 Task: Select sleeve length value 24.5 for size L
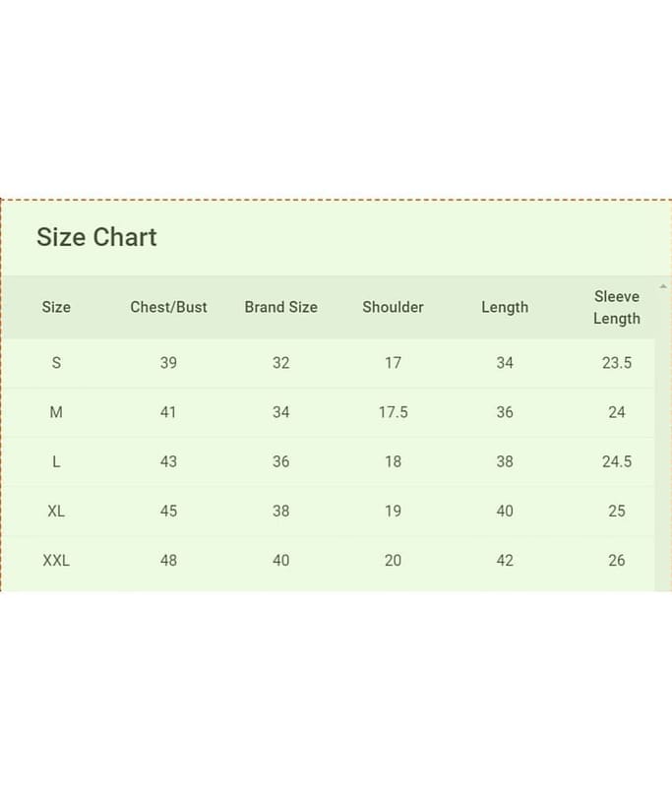[617, 461]
